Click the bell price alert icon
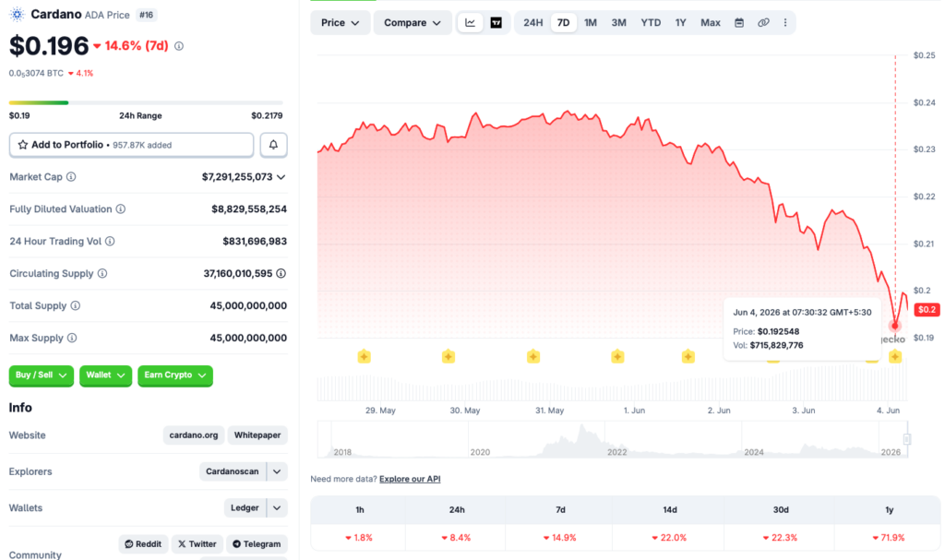 (x=273, y=145)
